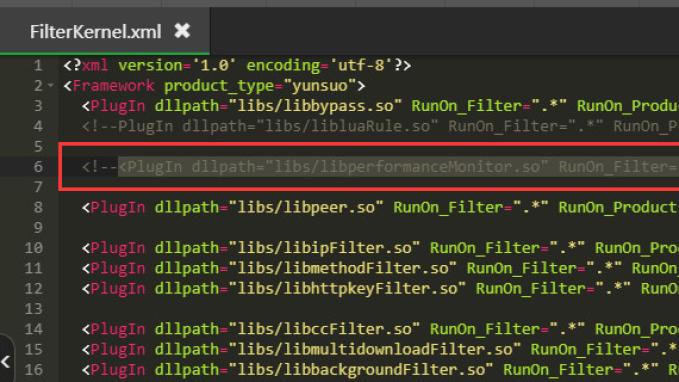Click the libhttpkeyFilter.so dllpath value
This screenshot has height=382, width=679.
348,288
